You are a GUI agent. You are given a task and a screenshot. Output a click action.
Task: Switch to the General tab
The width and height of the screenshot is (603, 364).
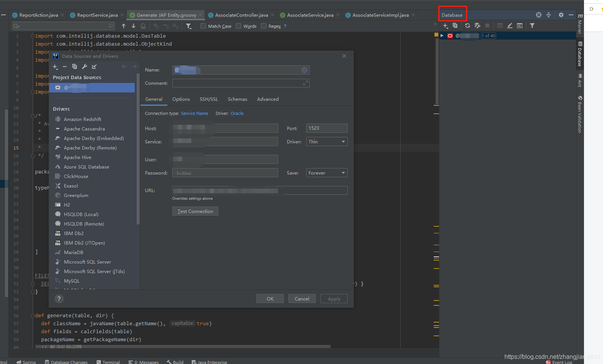pyautogui.click(x=154, y=99)
